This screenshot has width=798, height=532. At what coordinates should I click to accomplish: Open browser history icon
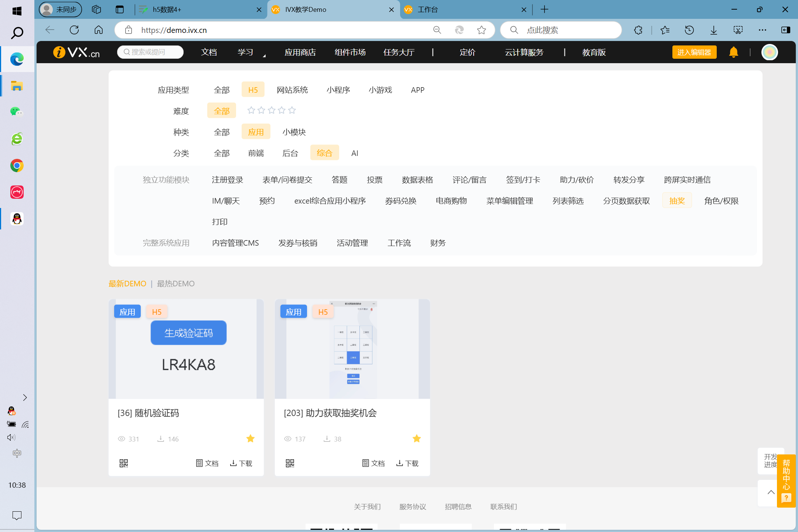tap(689, 30)
